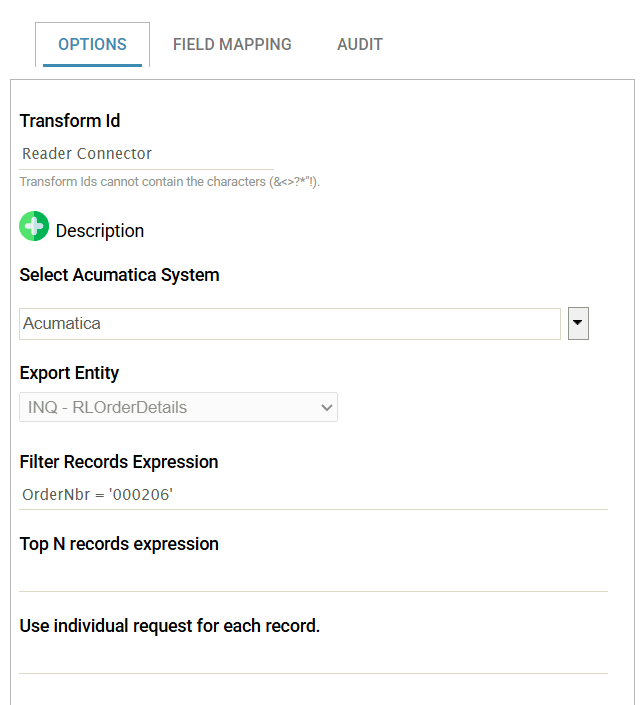Click the chevron inside Export Entity select

tap(325, 407)
